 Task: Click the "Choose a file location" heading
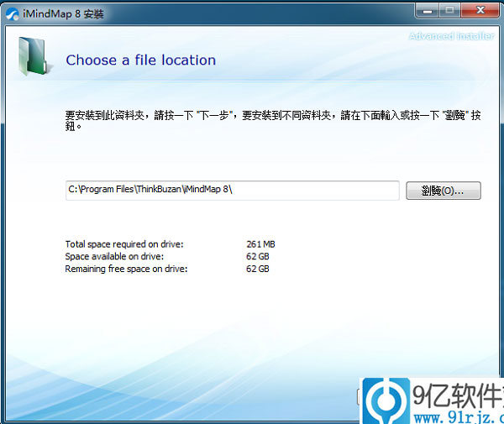[140, 60]
